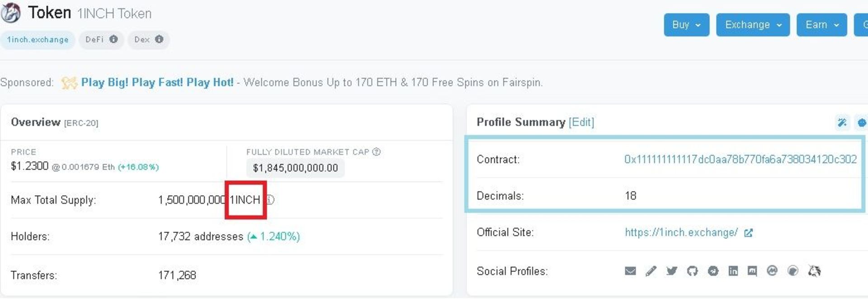This screenshot has width=868, height=299.
Task: Open the Twitter social profile icon
Action: (672, 271)
